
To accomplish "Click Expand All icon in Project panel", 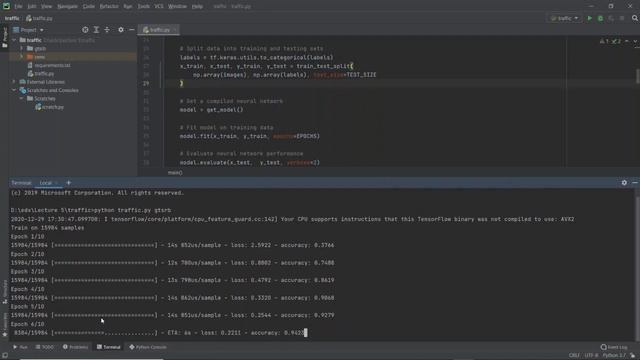I will click(96, 30).
